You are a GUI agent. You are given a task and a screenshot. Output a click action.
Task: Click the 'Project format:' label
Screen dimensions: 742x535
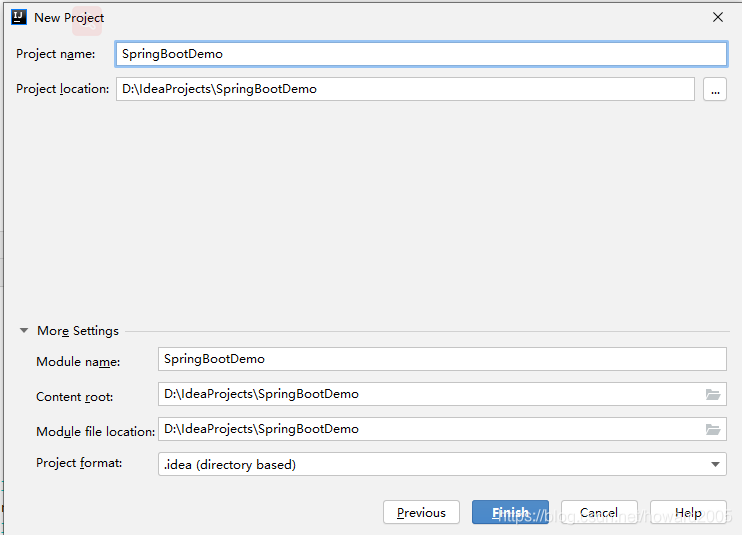coord(79,463)
